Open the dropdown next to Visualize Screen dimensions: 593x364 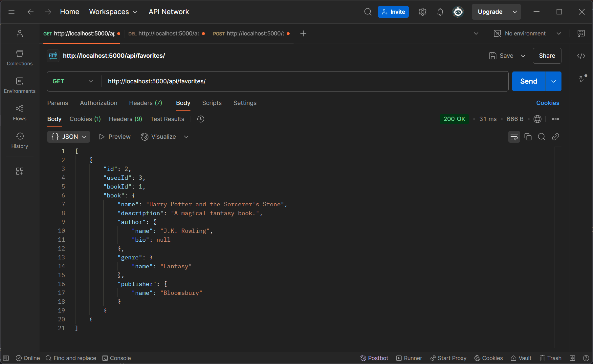point(186,137)
